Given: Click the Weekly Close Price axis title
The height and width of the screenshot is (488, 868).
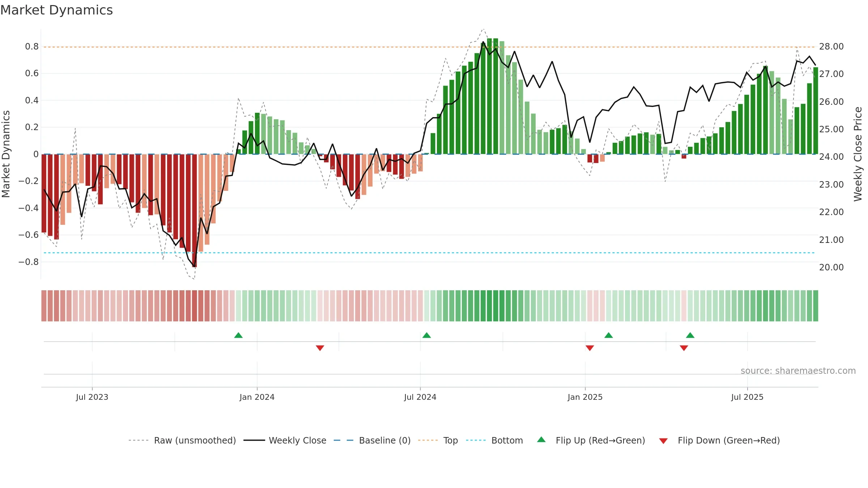Looking at the screenshot, I should click(858, 154).
